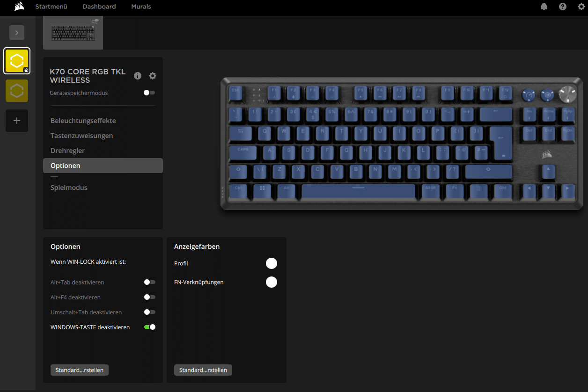Click the Corsair sails logo icon
This screenshot has height=392, width=588.
(x=19, y=7)
